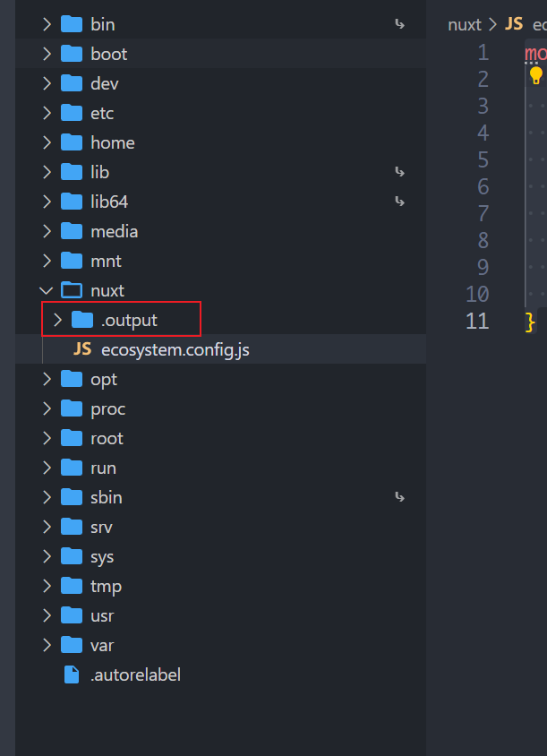This screenshot has width=547, height=756.
Task: Click line number 11 in gutter
Action: 477,321
